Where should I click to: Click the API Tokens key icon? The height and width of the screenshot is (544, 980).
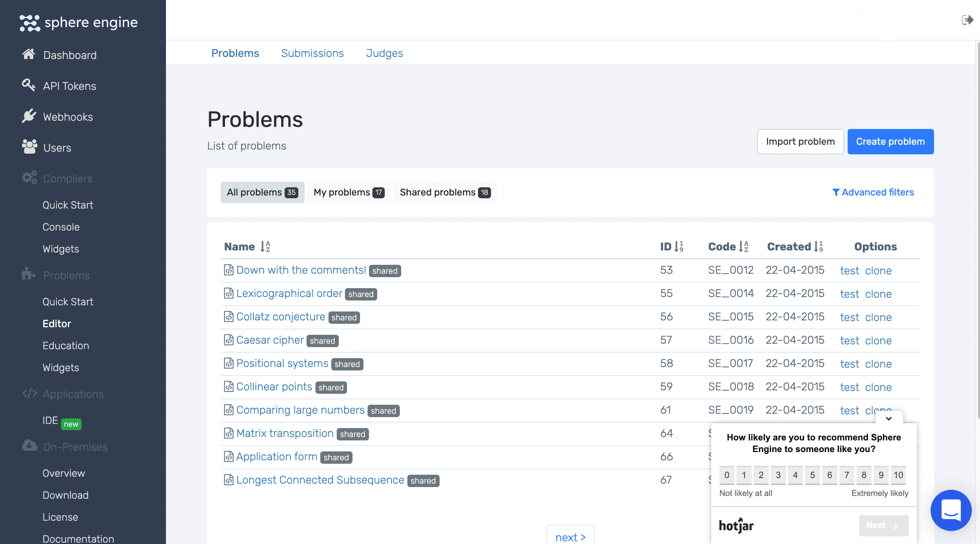tap(28, 85)
